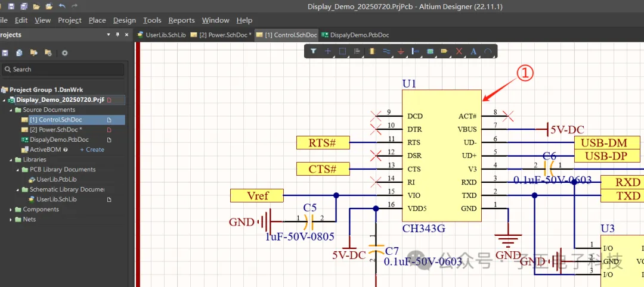The width and height of the screenshot is (644, 287).
Task: Click the Open Document folder icon
Action: point(36,6)
